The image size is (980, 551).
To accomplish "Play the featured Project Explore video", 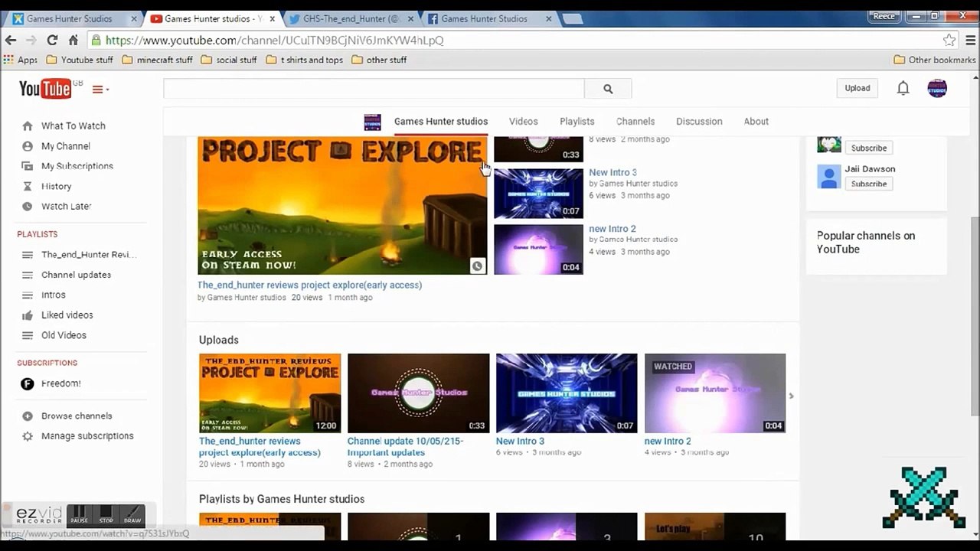I will tap(342, 205).
